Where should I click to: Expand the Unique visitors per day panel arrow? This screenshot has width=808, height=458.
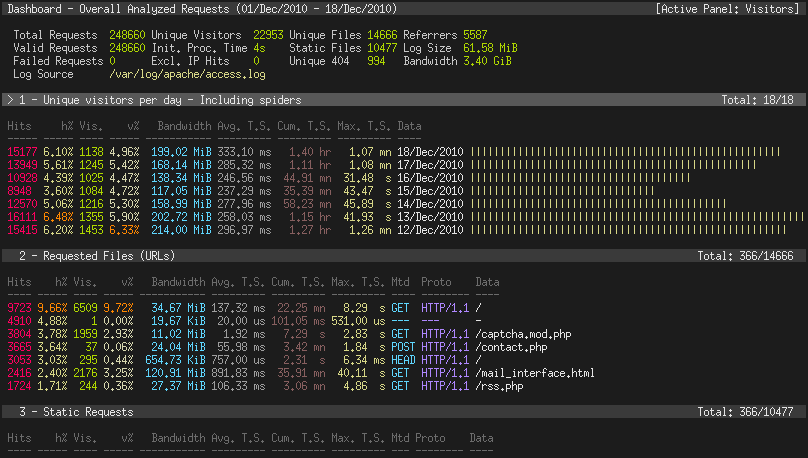tap(10, 100)
